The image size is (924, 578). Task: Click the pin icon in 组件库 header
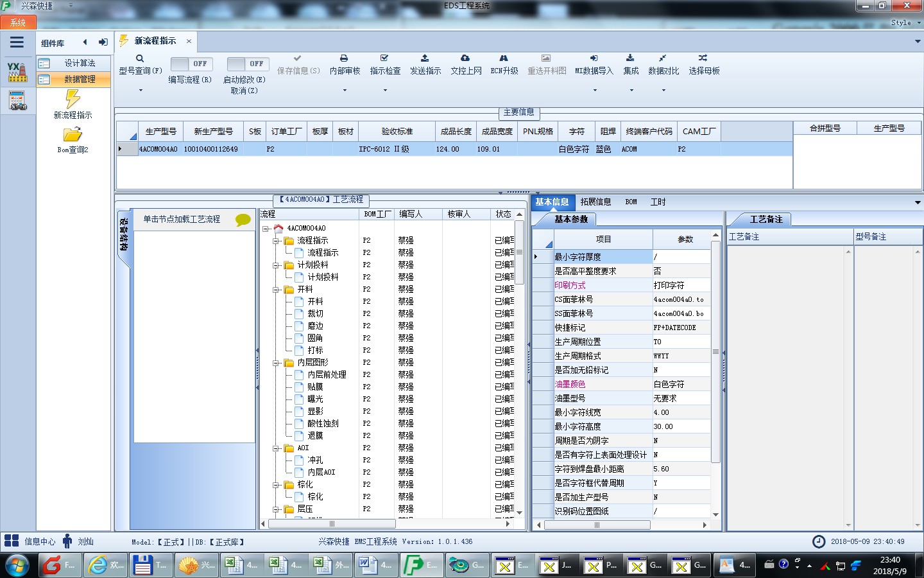coord(103,42)
